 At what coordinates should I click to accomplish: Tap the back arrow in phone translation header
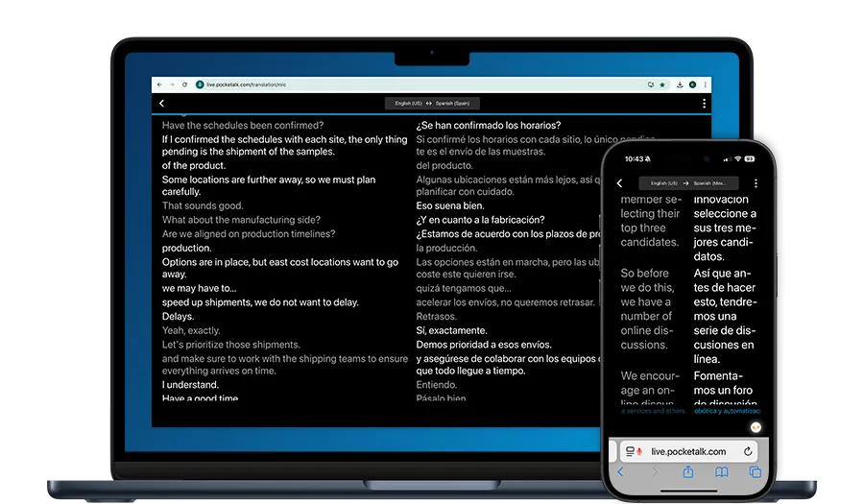pos(619,183)
